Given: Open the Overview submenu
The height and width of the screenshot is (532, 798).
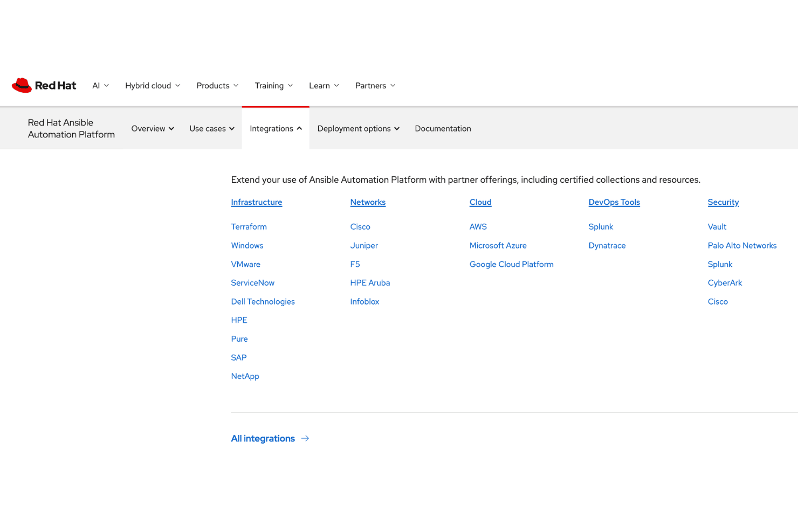Looking at the screenshot, I should tap(153, 128).
